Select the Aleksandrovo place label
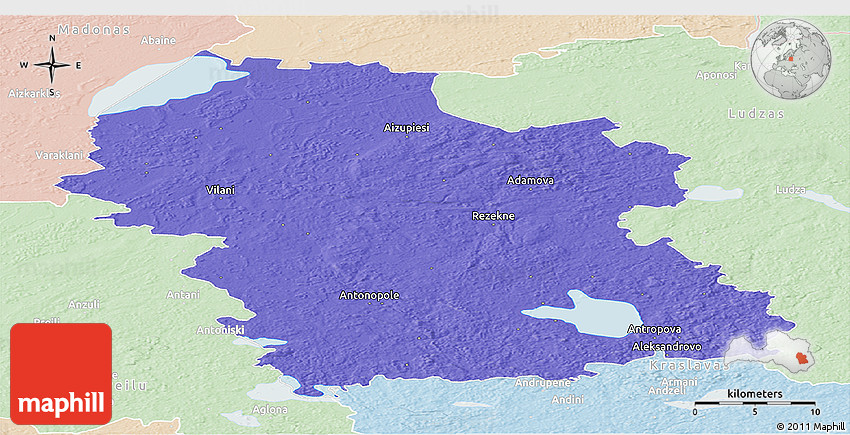850x435 pixels. pos(670,347)
